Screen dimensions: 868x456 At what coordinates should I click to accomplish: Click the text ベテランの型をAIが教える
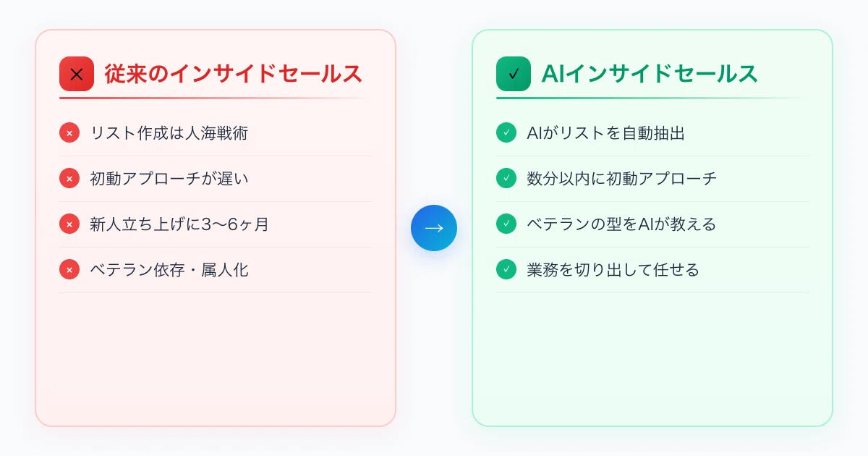pos(621,224)
